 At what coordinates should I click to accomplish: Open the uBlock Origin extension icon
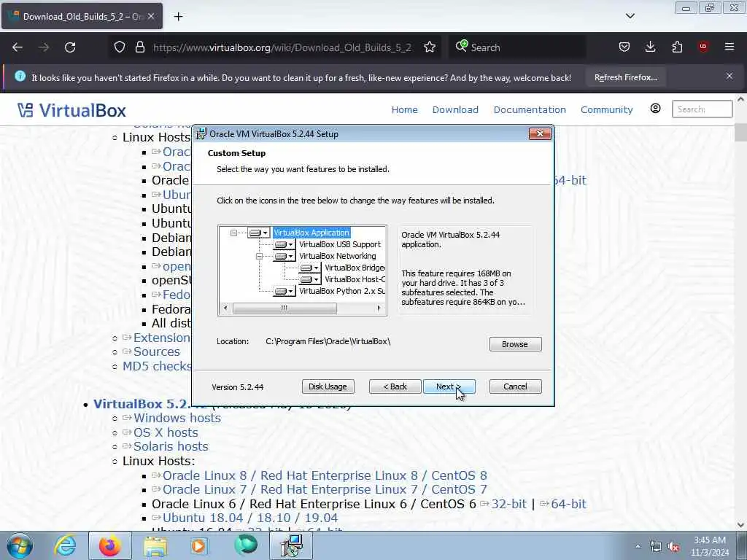click(x=703, y=47)
